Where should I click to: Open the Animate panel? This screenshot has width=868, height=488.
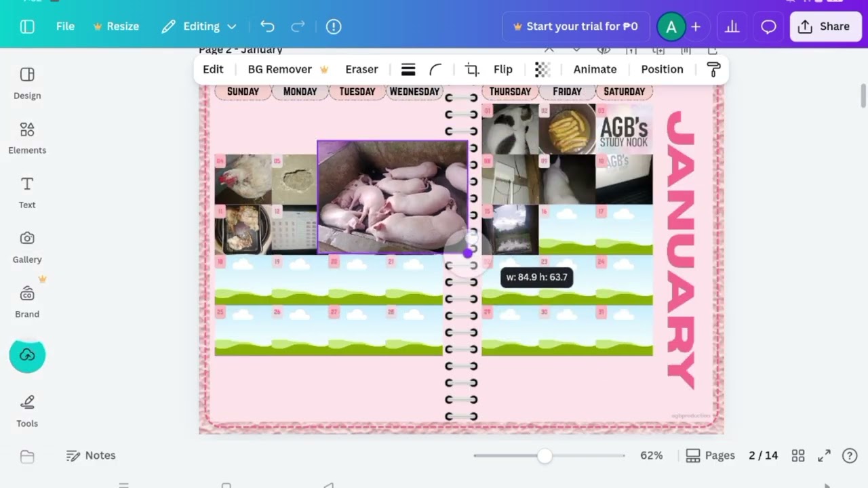(595, 69)
